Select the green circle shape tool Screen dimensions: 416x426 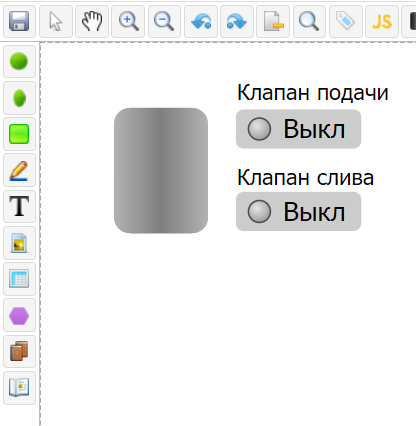(19, 62)
